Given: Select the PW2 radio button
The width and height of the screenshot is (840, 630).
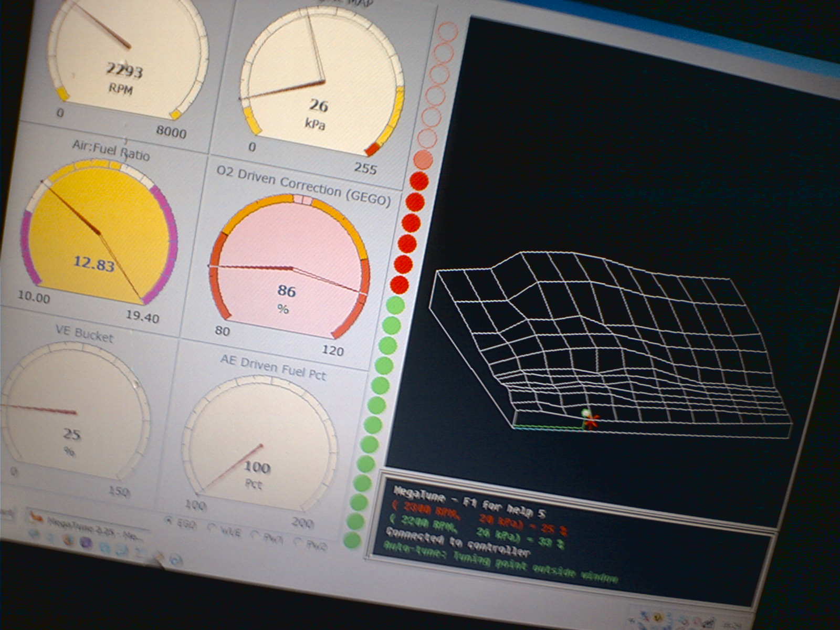Looking at the screenshot, I should [x=298, y=542].
